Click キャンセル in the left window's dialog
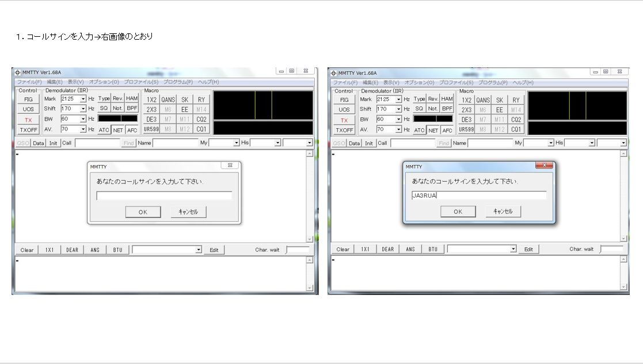 coord(188,212)
